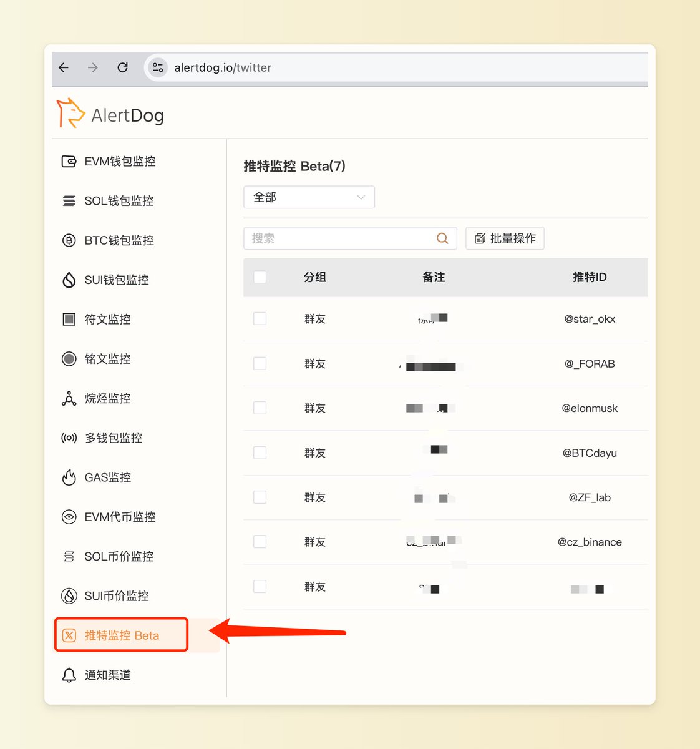Click the 推特监控 Beta(7) page heading
Image resolution: width=700 pixels, height=749 pixels.
click(294, 166)
